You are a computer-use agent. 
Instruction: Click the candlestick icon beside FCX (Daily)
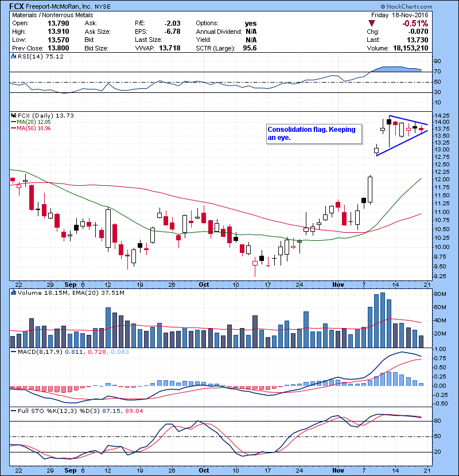(13, 115)
